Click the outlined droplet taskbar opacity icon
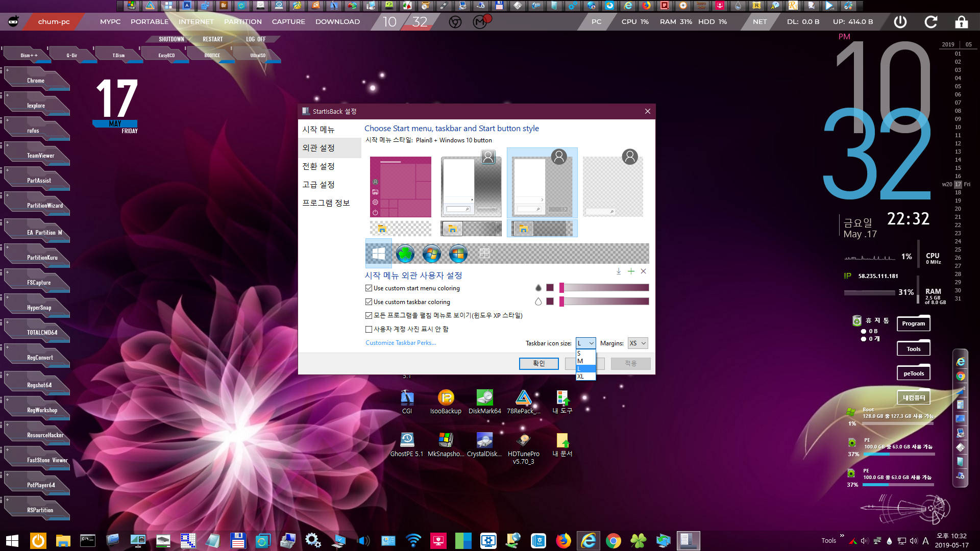 point(538,302)
